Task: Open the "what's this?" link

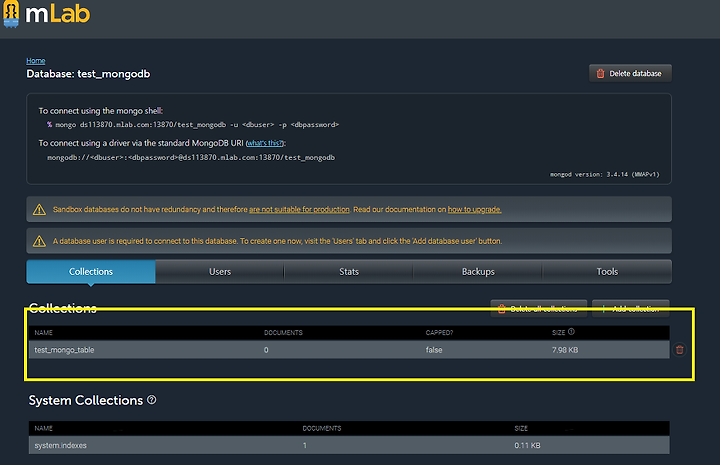Action: [x=265, y=143]
